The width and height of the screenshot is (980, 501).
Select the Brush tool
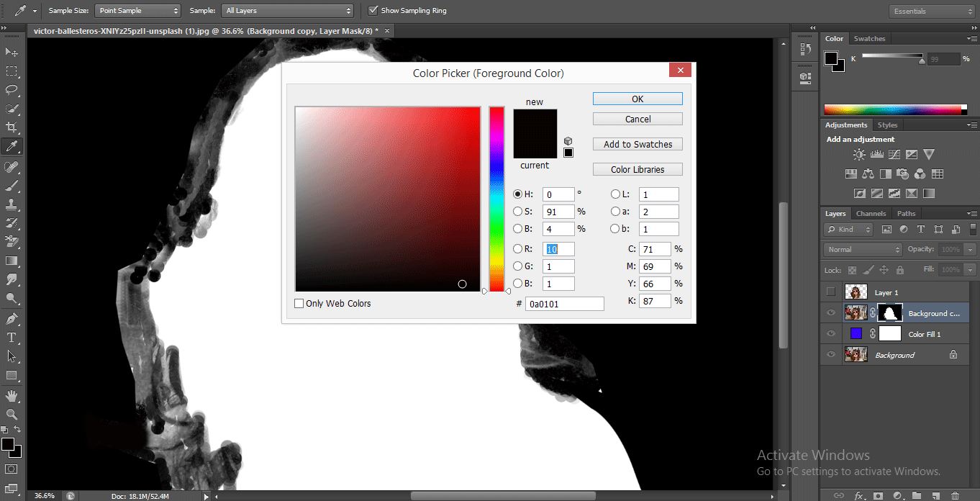point(12,186)
